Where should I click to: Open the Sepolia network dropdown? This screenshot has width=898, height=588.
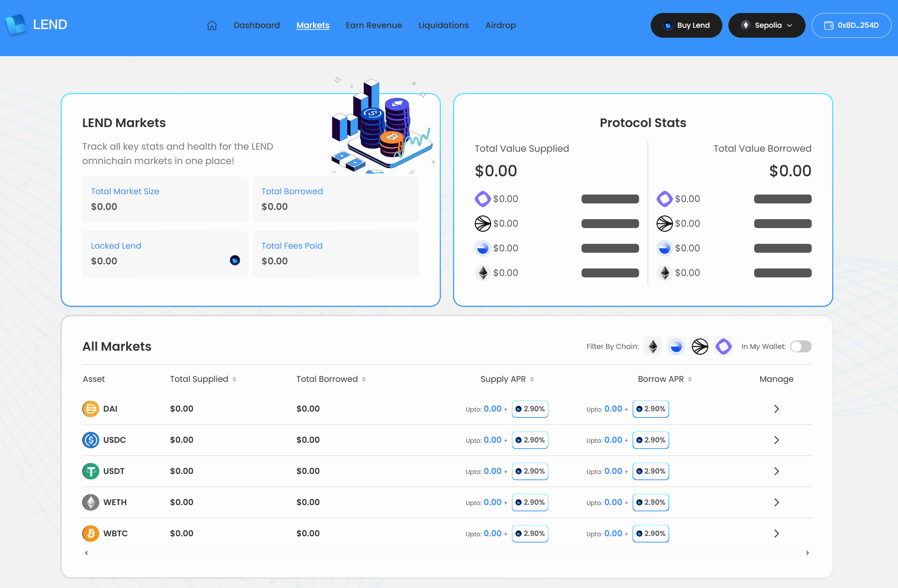point(766,25)
